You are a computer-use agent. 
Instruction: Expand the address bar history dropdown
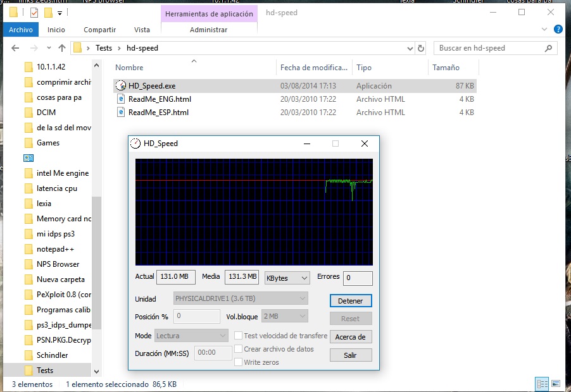tap(410, 48)
